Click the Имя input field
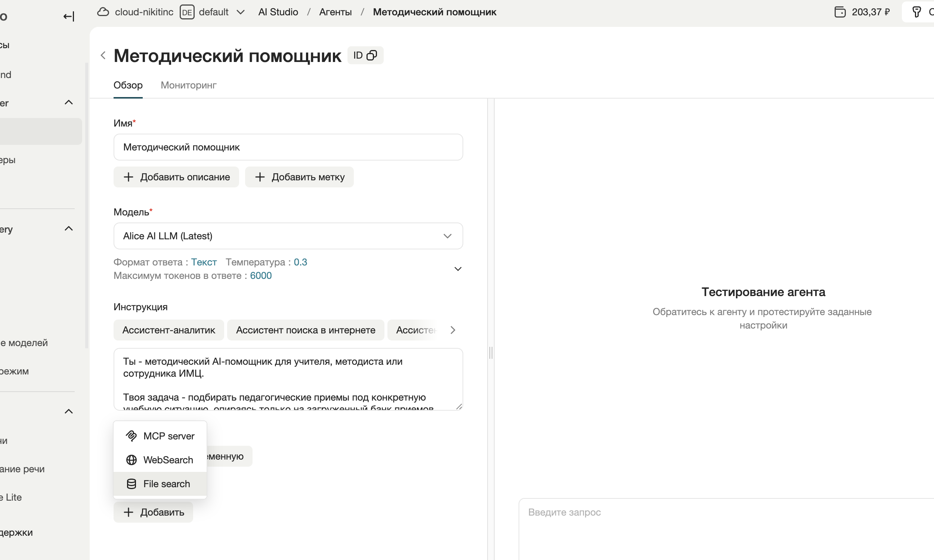 [x=288, y=147]
